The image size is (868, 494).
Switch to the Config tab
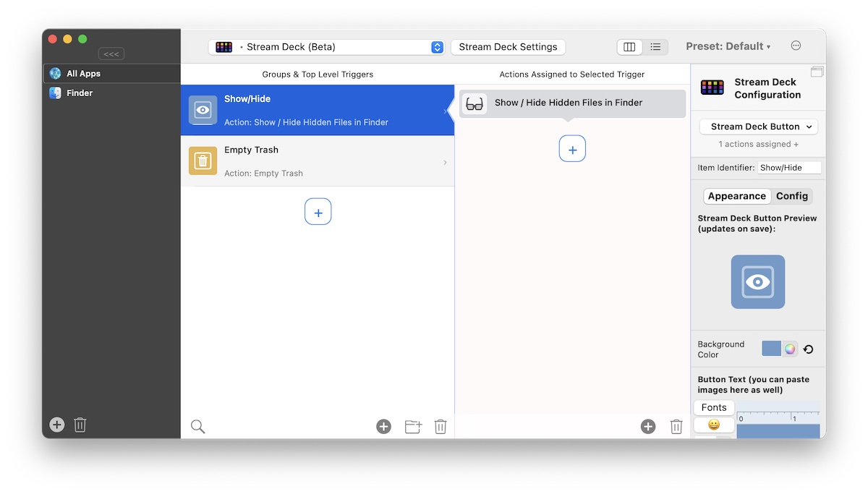coord(792,196)
